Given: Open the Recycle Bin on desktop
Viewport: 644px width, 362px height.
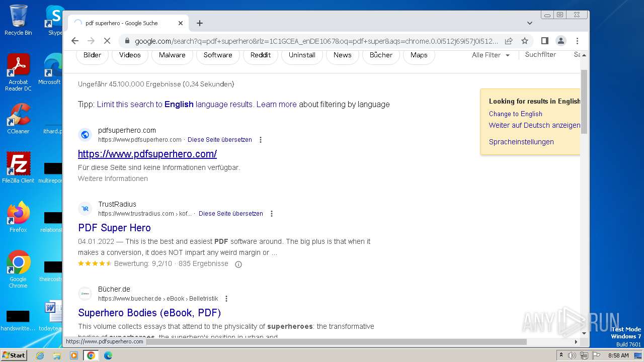Looking at the screenshot, I should [x=18, y=20].
